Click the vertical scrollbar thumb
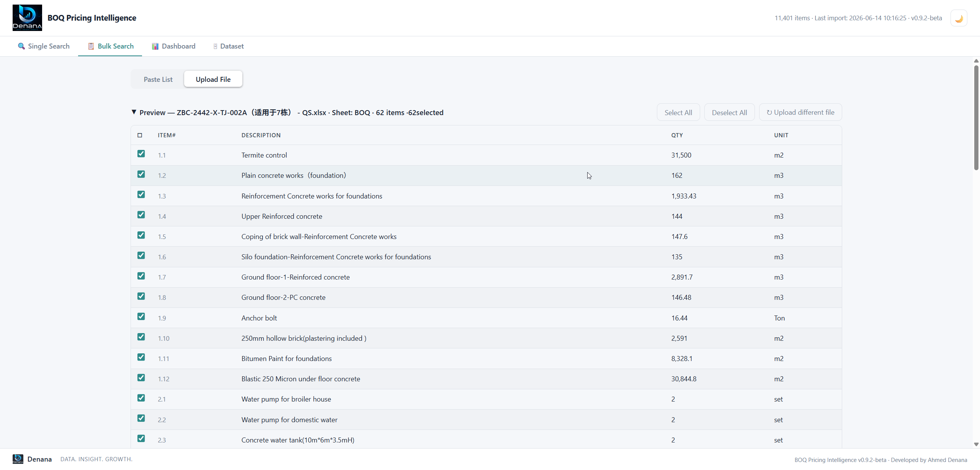This screenshot has height=470, width=980. (976, 117)
